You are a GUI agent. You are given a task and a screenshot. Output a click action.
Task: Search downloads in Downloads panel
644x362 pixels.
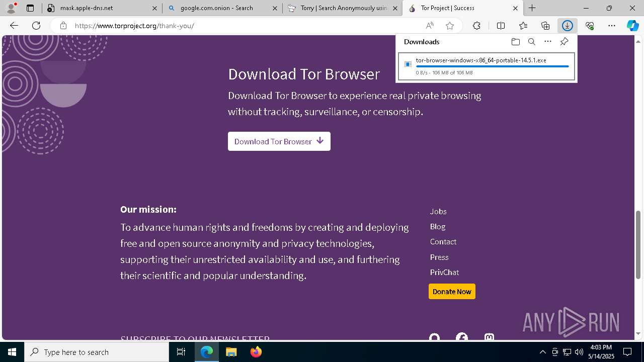531,42
